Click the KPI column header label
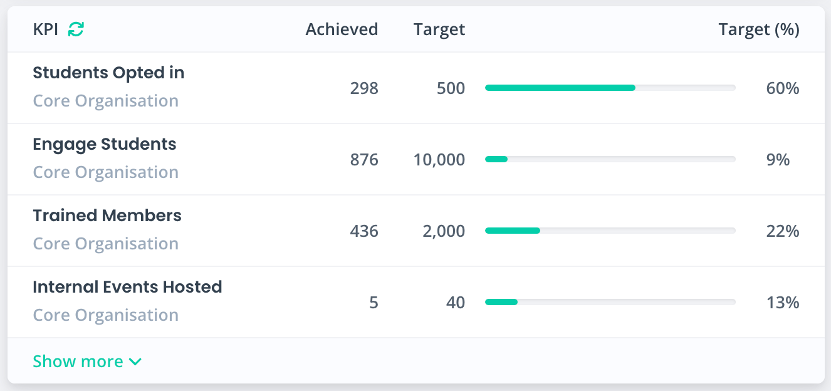Viewport: 832px width, 392px height. (x=45, y=29)
